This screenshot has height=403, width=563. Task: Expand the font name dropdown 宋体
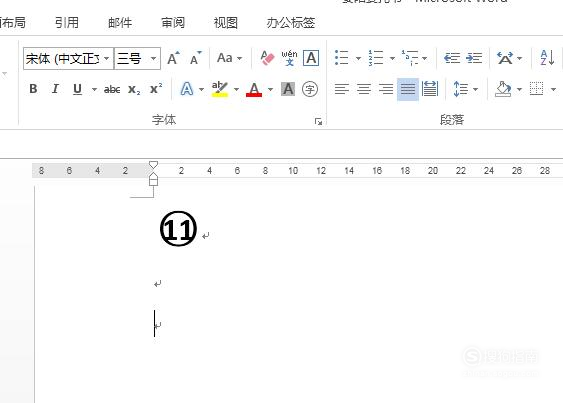107,58
